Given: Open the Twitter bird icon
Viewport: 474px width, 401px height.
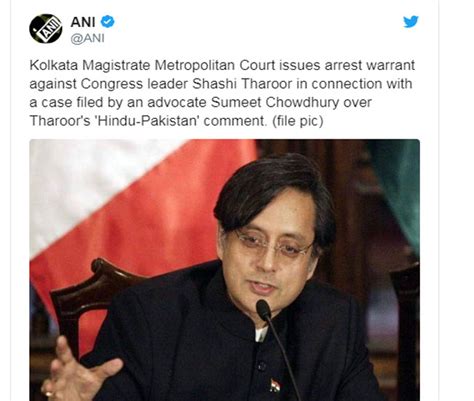Looking at the screenshot, I should coord(411,22).
